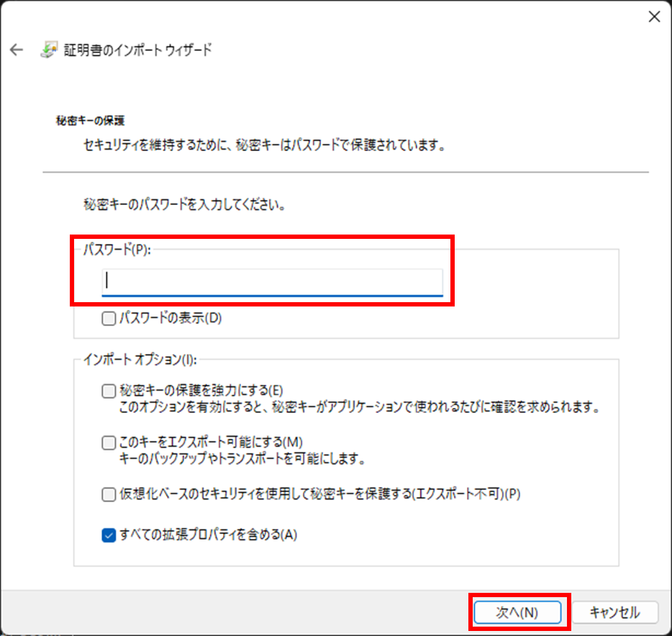This screenshot has height=636, width=672.
Task: Check 秘密キーの保護を強力にする(E) option
Action: (109, 391)
